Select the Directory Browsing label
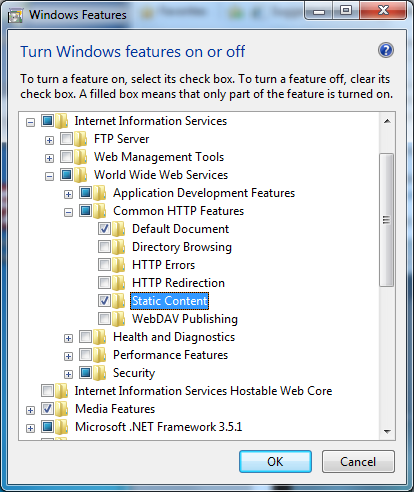The image size is (414, 492). click(x=182, y=247)
